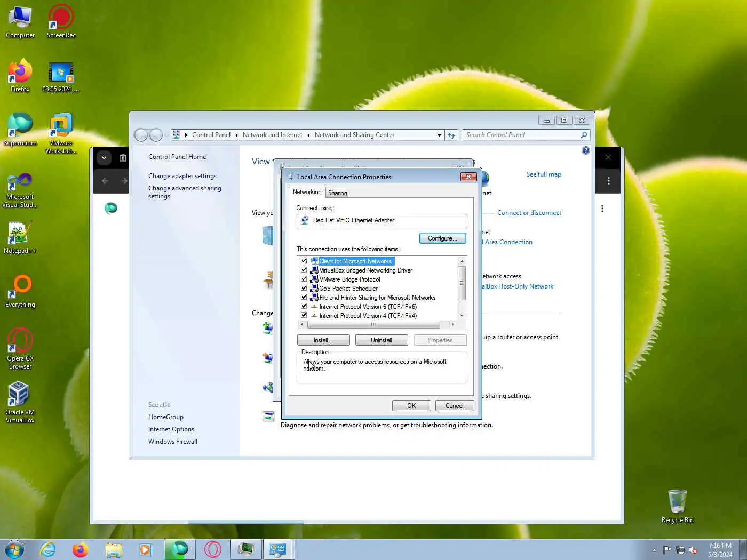Open Windows Media Player from the taskbar
The width and height of the screenshot is (747, 560).
[146, 549]
